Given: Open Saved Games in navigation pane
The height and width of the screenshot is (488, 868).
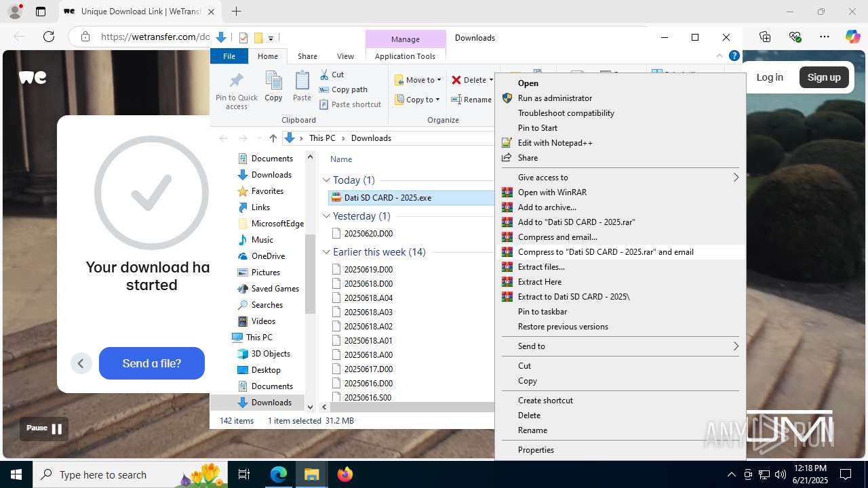Looking at the screenshot, I should tap(275, 289).
